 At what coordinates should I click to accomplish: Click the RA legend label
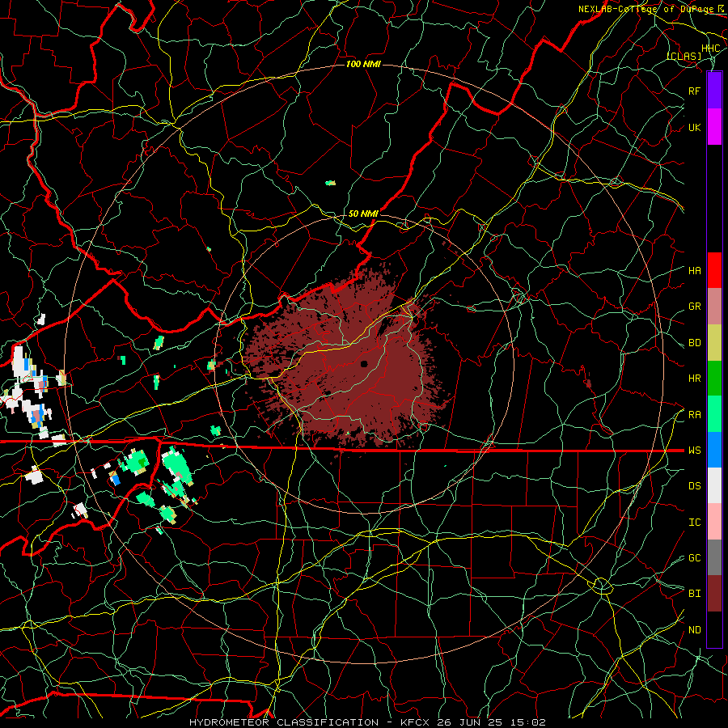tap(695, 415)
